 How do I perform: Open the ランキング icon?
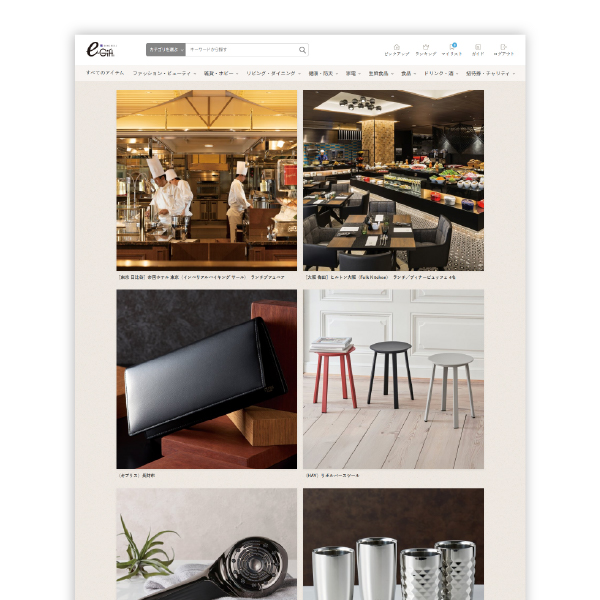click(425, 50)
